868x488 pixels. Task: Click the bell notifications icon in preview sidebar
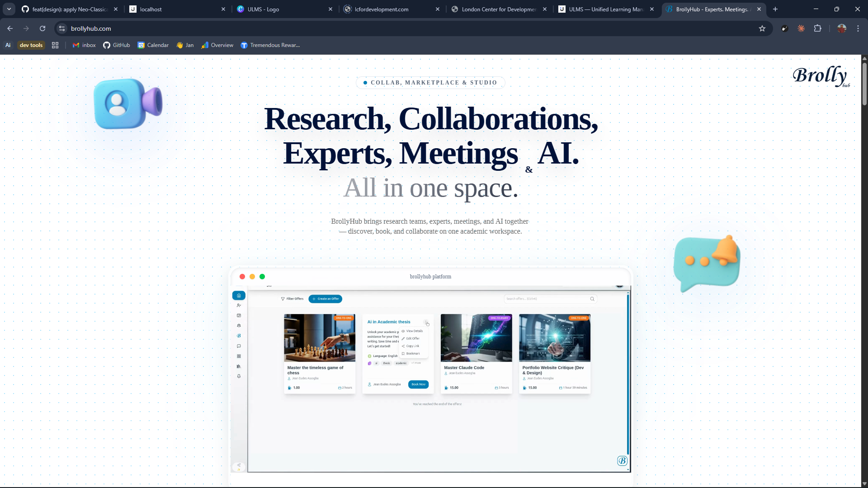[x=239, y=376]
